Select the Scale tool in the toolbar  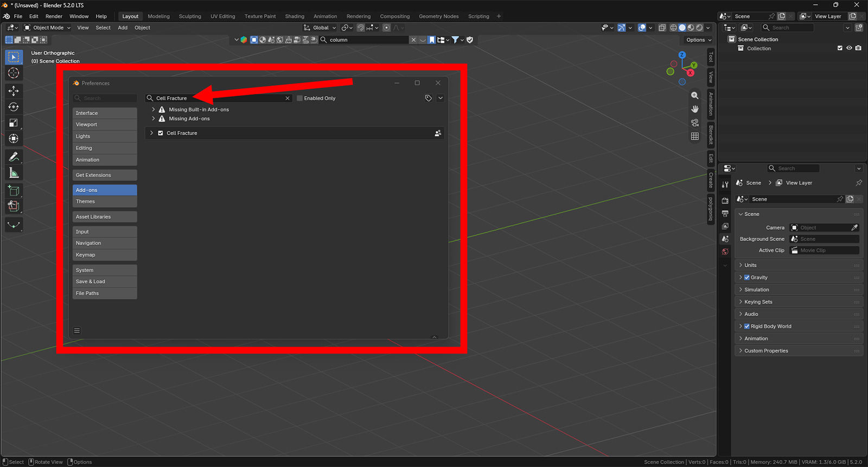[14, 123]
